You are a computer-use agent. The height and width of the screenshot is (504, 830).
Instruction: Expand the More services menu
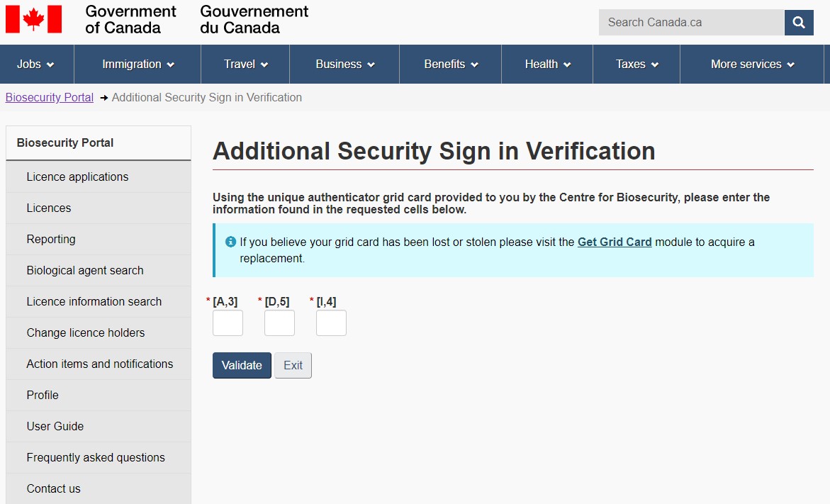coord(752,65)
